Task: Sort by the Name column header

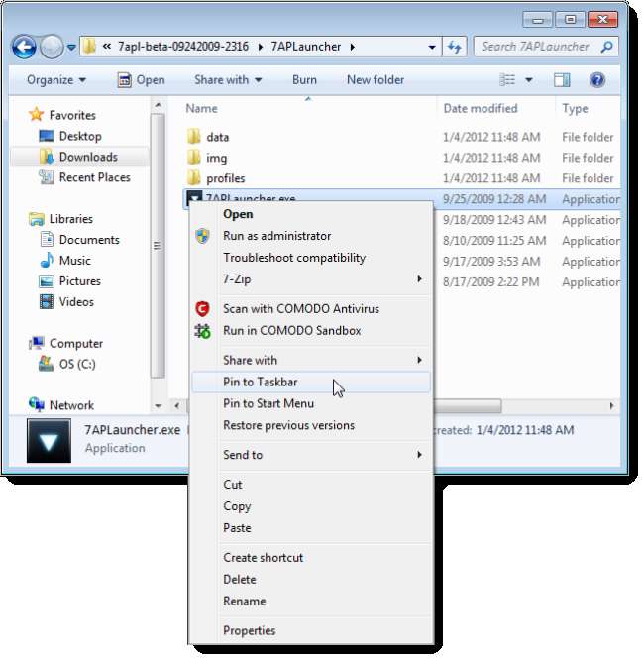Action: point(201,109)
